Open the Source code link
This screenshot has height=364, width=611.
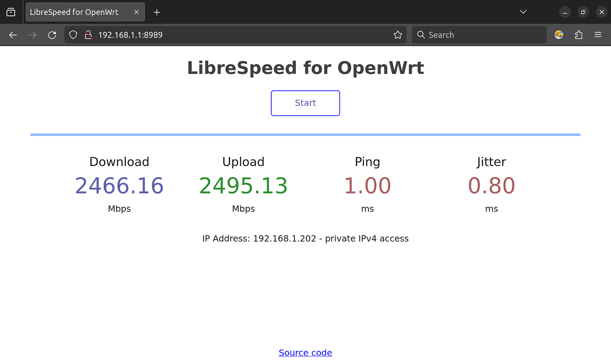(x=305, y=352)
